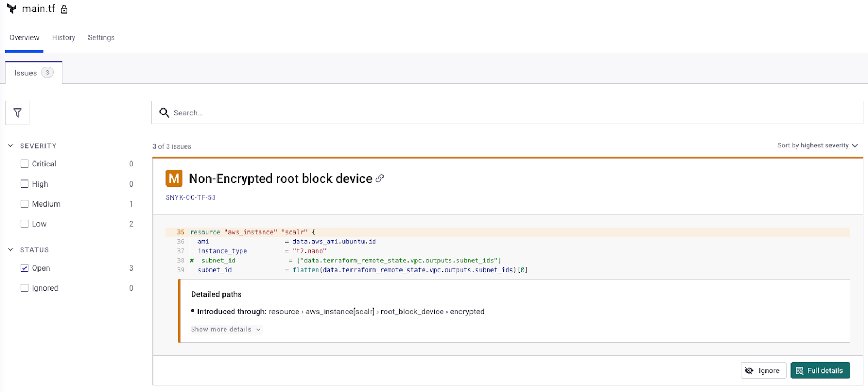Click the '3 of 3 issues' count text

[172, 146]
